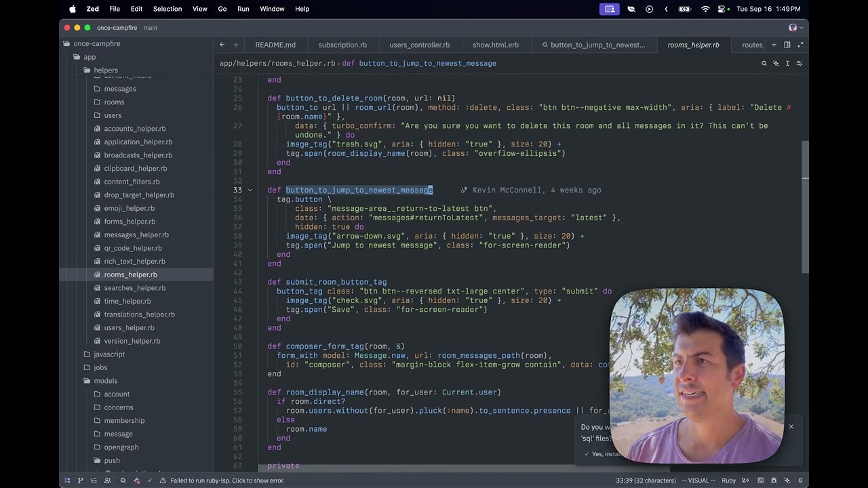
Task: Open rooms_helper.rb in the file tree
Action: (130, 274)
